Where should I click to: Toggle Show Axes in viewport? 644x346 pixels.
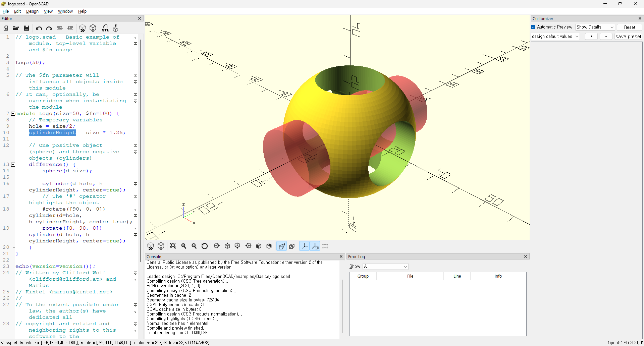(305, 246)
